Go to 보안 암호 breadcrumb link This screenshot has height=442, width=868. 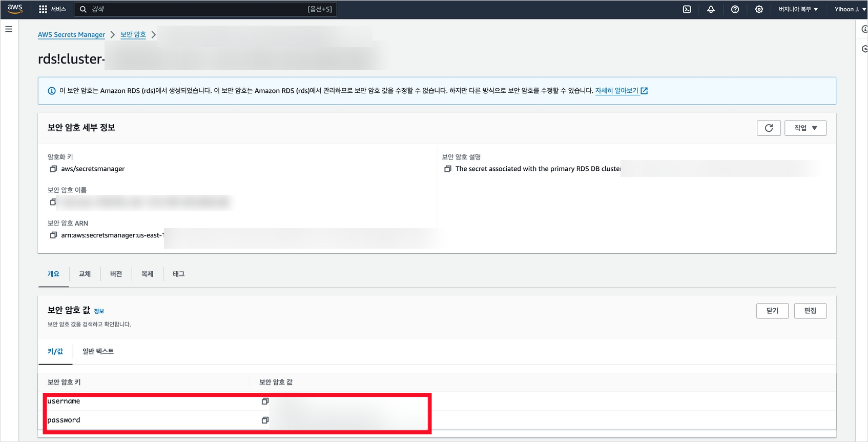coord(133,34)
